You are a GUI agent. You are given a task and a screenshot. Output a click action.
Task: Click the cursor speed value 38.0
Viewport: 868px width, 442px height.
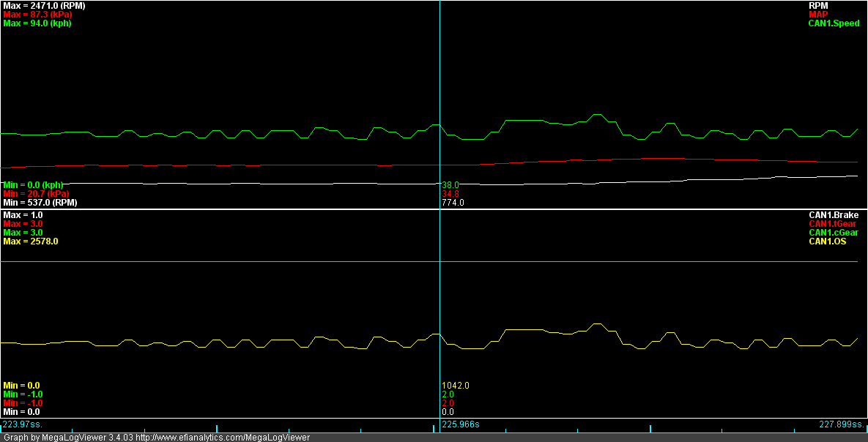pyautogui.click(x=450, y=185)
